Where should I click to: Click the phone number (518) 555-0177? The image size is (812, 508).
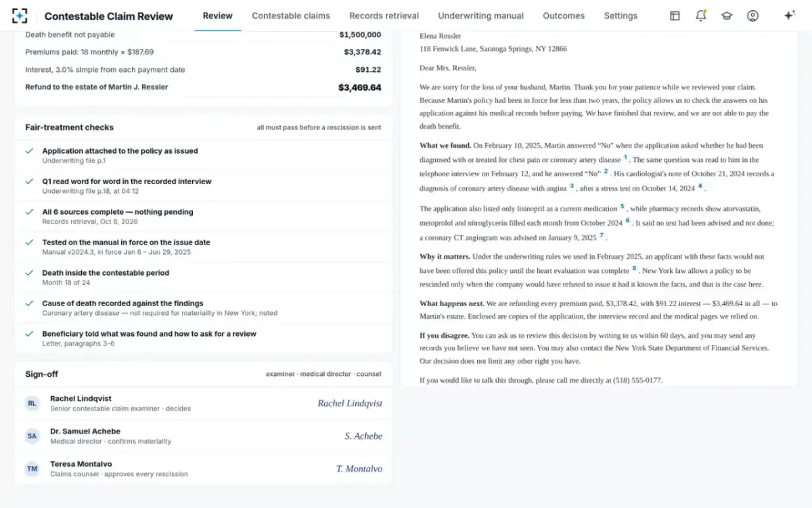coord(638,381)
